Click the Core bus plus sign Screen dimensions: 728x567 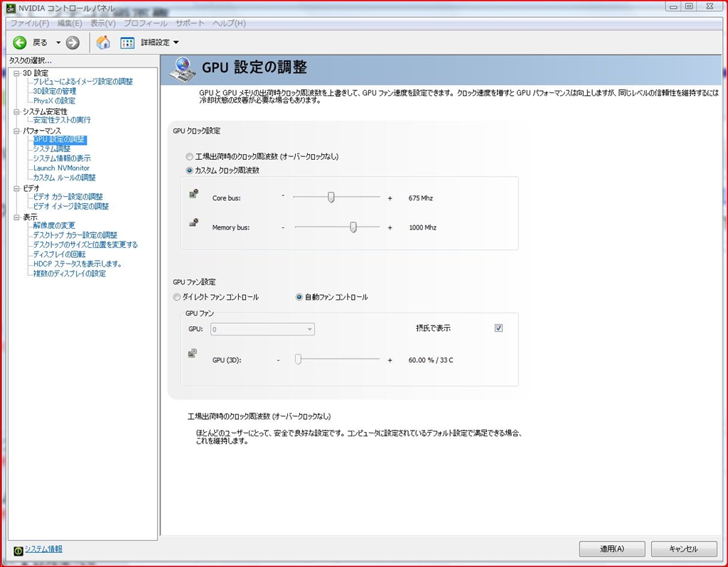click(390, 198)
